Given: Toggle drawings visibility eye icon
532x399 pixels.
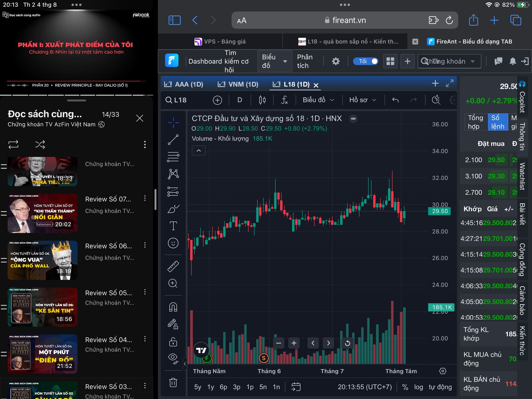Looking at the screenshot, I should (x=173, y=358).
